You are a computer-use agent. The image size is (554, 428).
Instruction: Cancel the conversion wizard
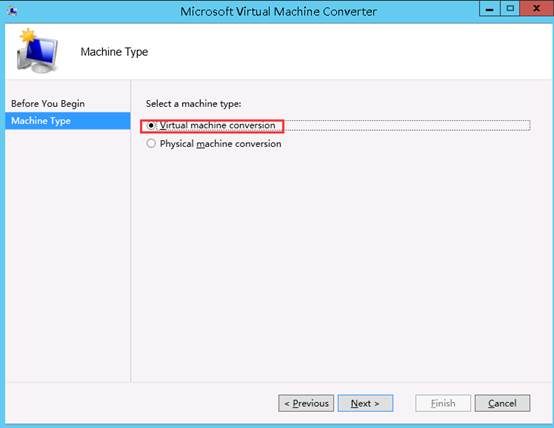click(502, 403)
